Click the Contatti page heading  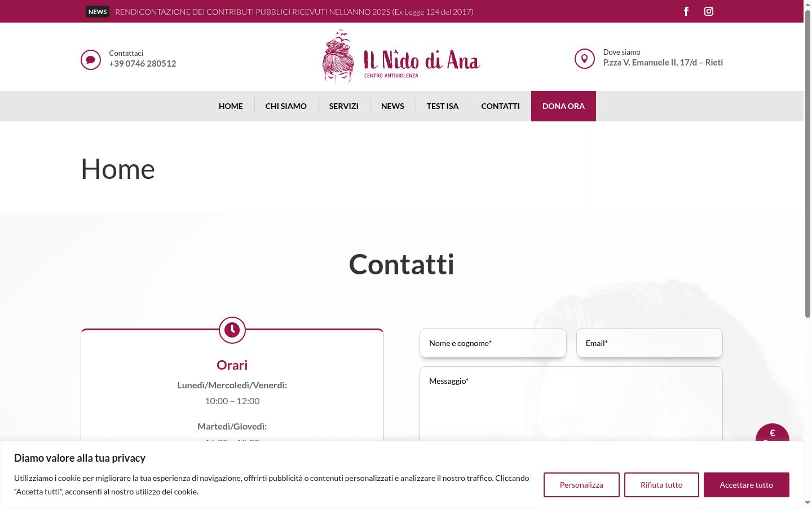click(x=401, y=264)
